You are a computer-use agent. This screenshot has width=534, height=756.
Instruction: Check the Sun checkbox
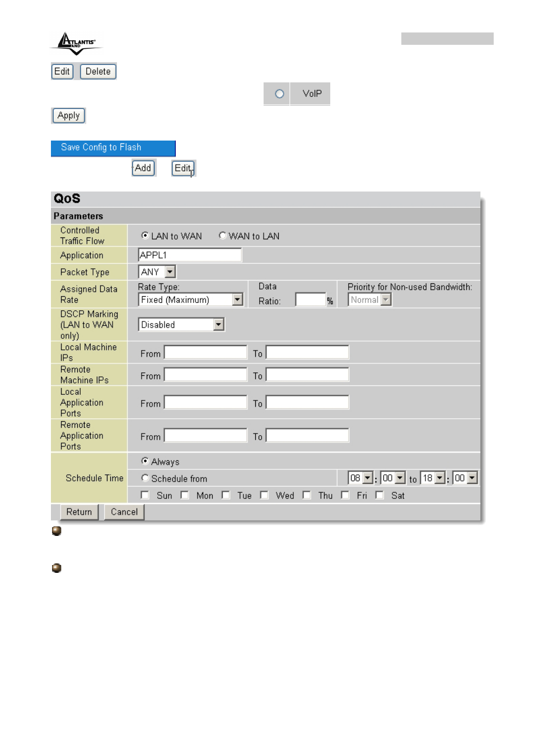point(145,495)
